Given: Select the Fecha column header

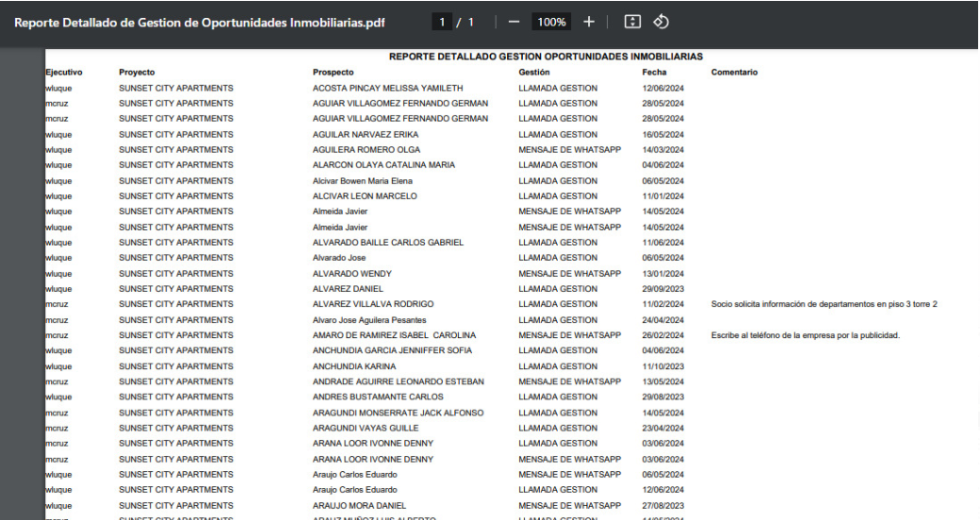Looking at the screenshot, I should pyautogui.click(x=654, y=73).
